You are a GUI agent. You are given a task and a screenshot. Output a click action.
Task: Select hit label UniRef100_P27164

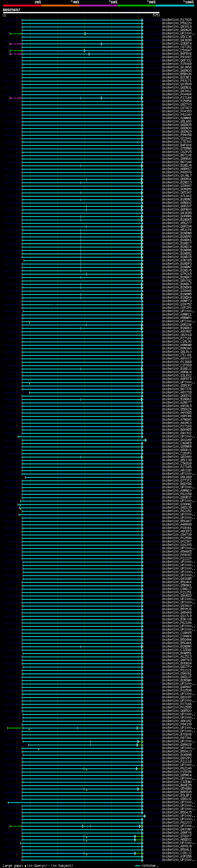click(x=176, y=98)
